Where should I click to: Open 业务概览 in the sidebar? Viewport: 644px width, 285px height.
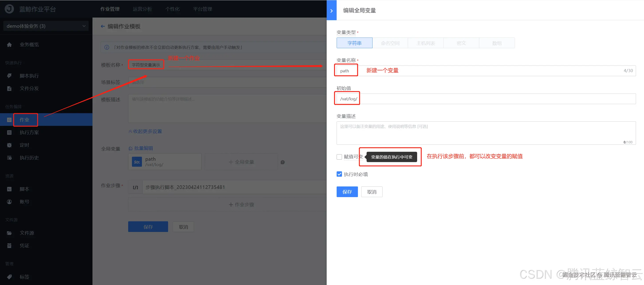click(29, 45)
